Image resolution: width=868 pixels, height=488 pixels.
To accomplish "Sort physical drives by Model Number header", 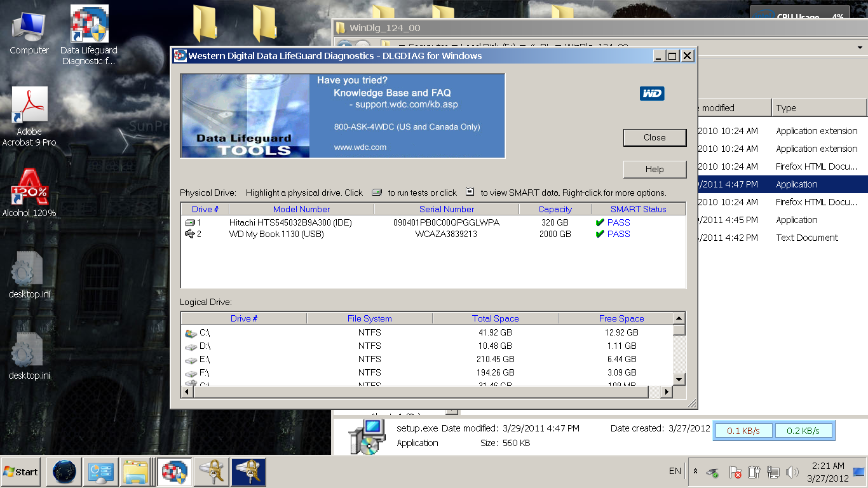I will click(301, 209).
